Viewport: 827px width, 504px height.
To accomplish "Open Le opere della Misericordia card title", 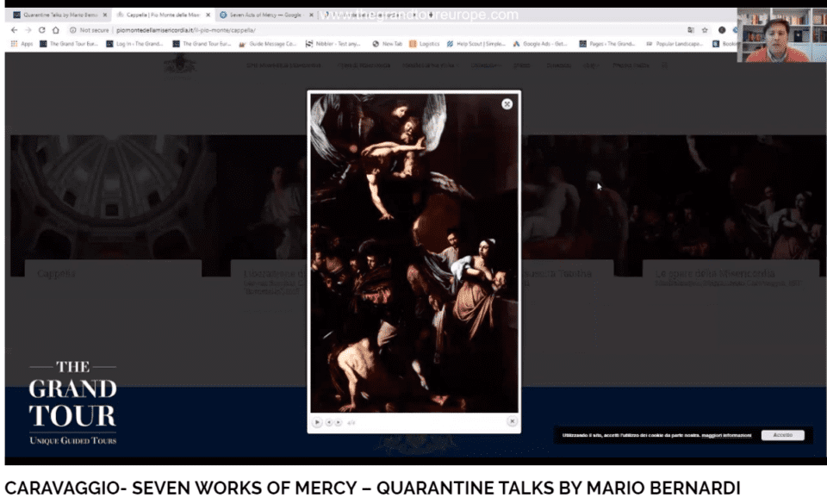I will [x=715, y=274].
